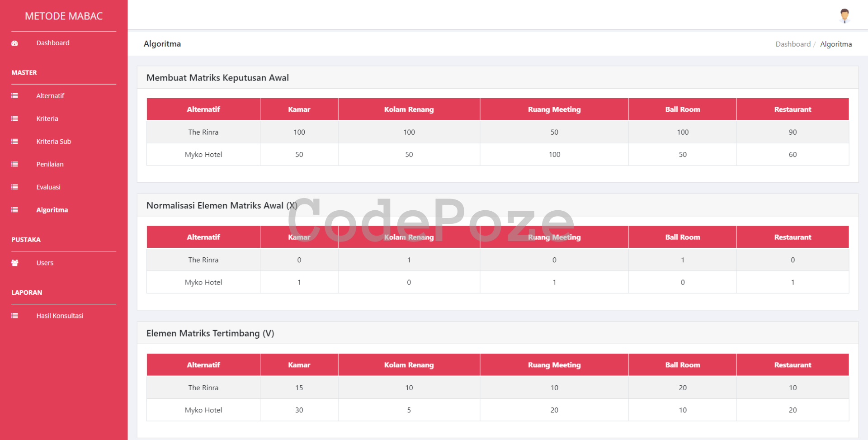Open the Hasil Konsultasi report
This screenshot has height=440, width=868.
pos(60,316)
